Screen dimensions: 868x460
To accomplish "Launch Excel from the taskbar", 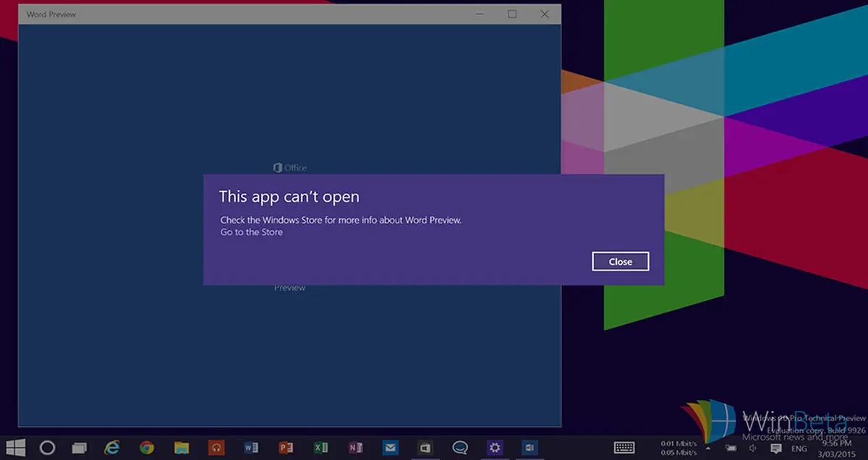I will point(320,447).
